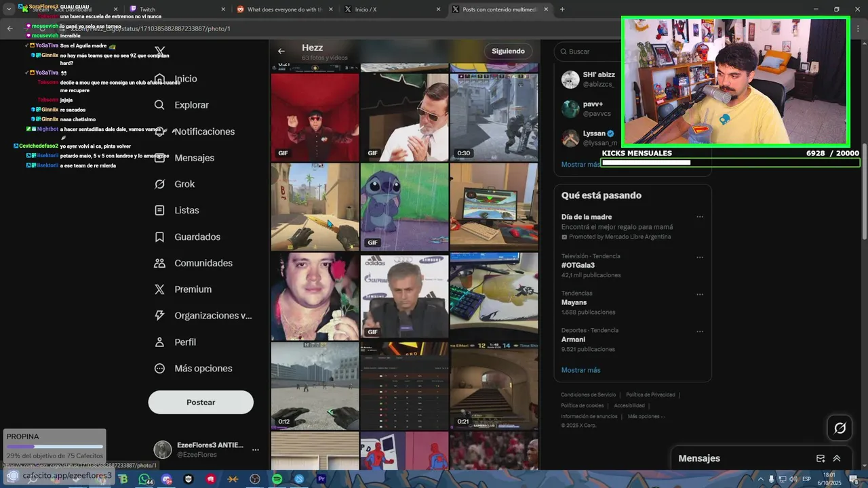
Task: Open the notification center icon in taskbar
Action: coord(854,479)
